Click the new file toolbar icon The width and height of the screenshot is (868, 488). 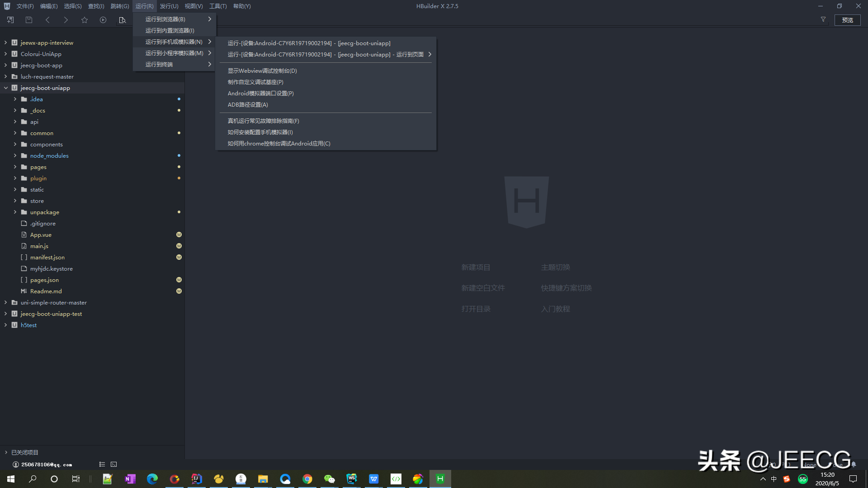[10, 20]
